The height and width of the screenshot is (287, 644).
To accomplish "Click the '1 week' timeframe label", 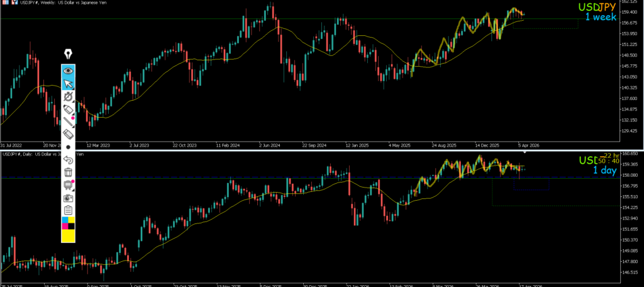I will tap(601, 18).
